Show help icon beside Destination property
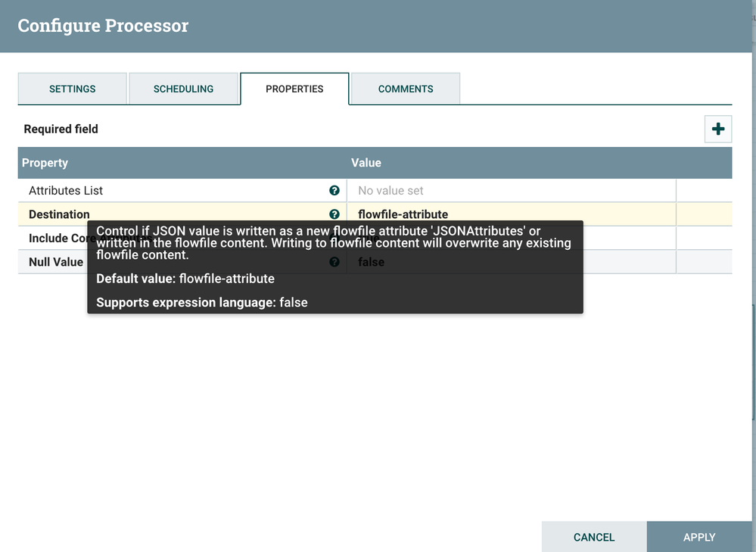Viewport: 756px width, 552px height. click(x=334, y=214)
